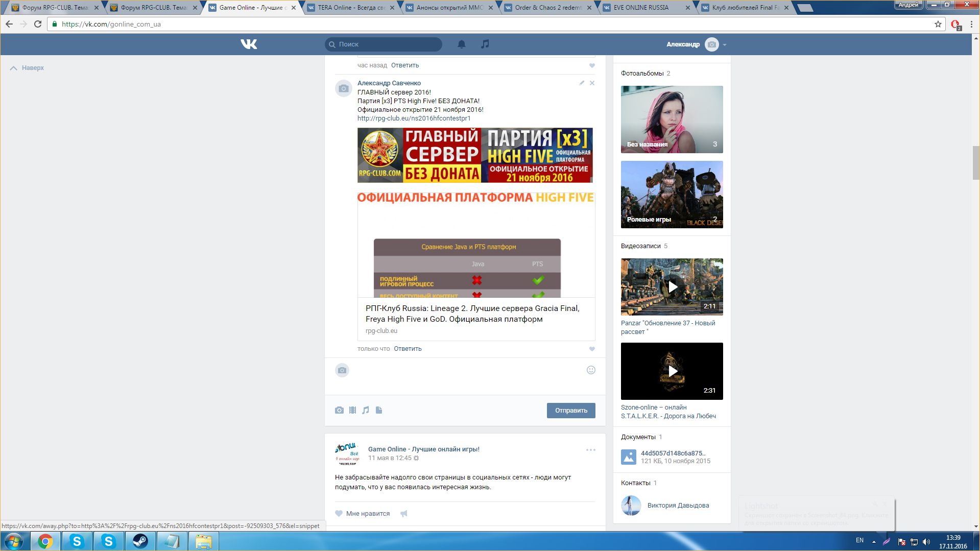Reply via Ответить next to 'час назад'
The width and height of the screenshot is (980, 551).
click(405, 65)
